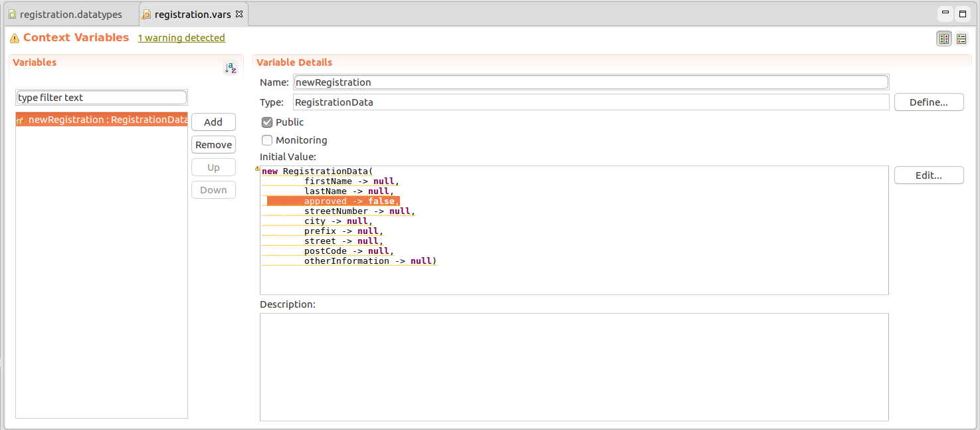
Task: Click the 'postCode -> null,' line
Action: click(349, 251)
